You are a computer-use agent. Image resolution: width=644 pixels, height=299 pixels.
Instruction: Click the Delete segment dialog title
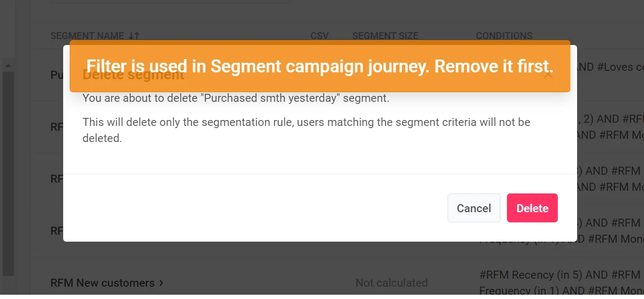click(x=133, y=75)
